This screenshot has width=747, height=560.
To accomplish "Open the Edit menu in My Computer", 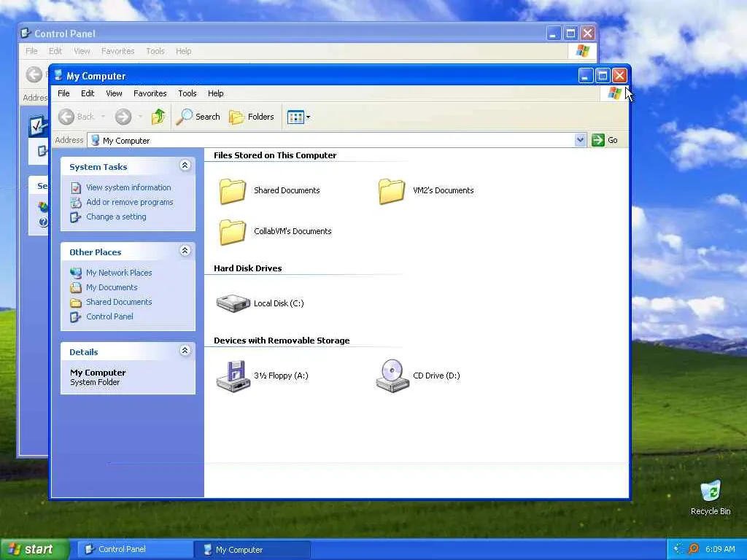I will click(88, 93).
